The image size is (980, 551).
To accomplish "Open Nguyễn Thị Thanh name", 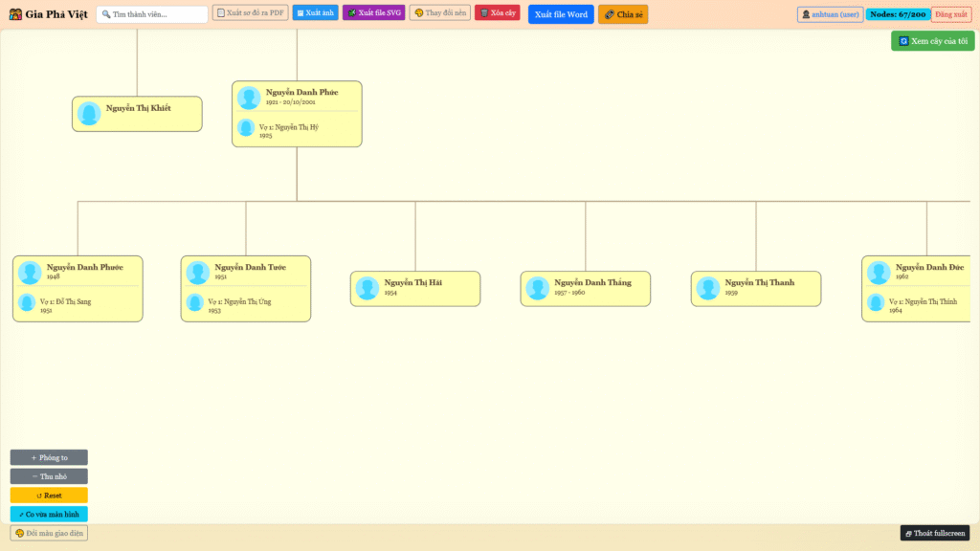I will click(x=759, y=282).
